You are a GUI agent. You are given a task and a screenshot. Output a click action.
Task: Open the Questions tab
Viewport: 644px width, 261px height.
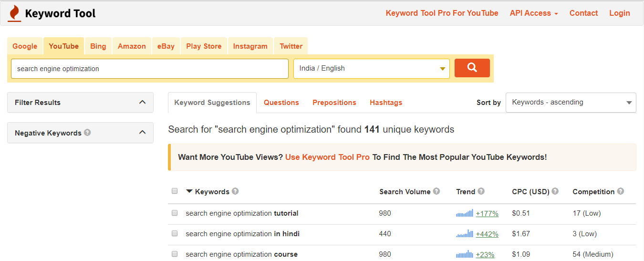tap(281, 103)
